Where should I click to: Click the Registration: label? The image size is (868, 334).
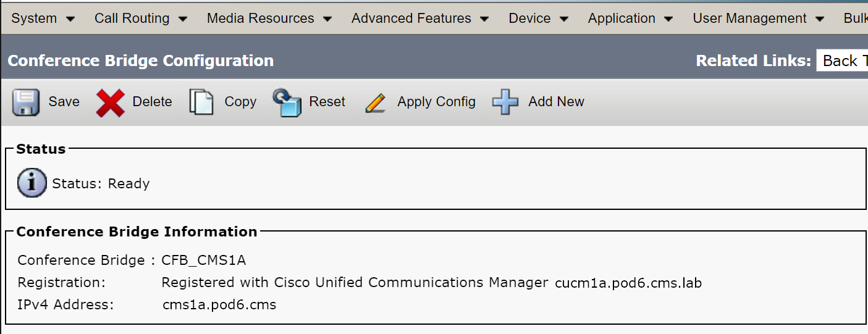tap(62, 283)
